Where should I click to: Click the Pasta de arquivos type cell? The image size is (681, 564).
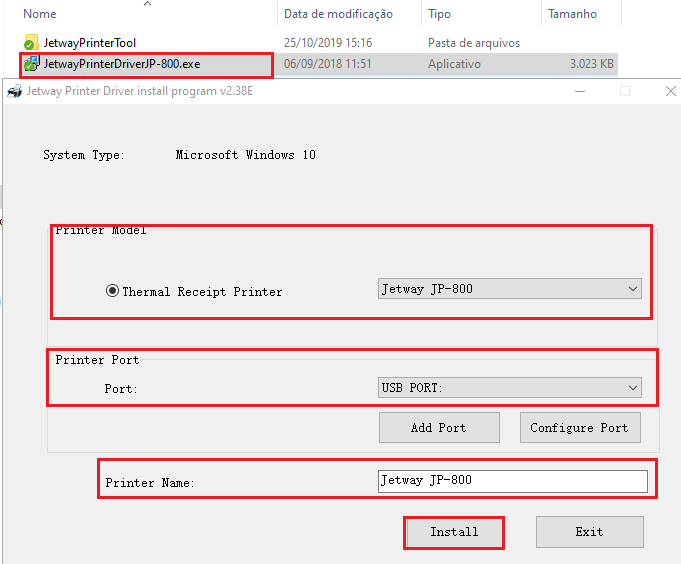point(474,43)
